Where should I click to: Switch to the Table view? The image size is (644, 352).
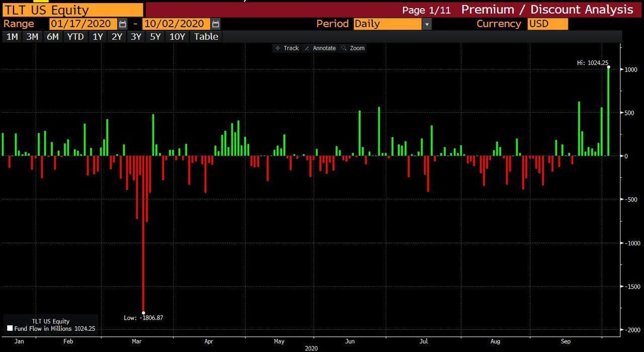click(206, 36)
